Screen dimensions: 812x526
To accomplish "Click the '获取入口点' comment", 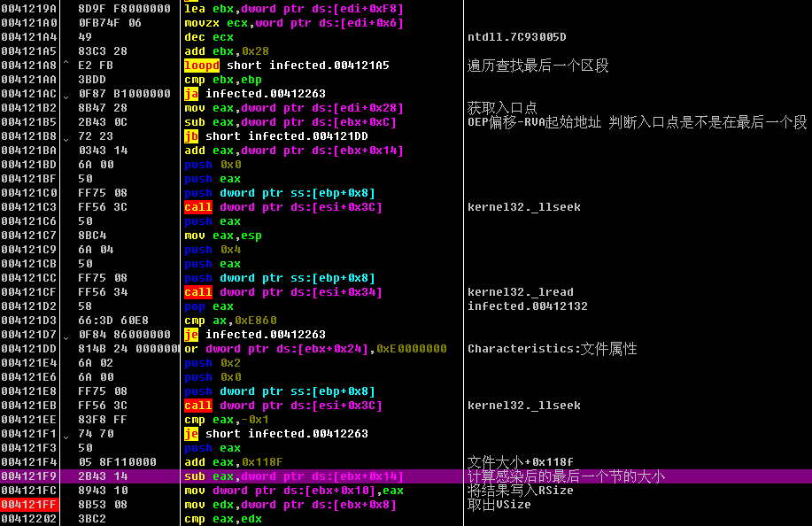I will [x=502, y=108].
